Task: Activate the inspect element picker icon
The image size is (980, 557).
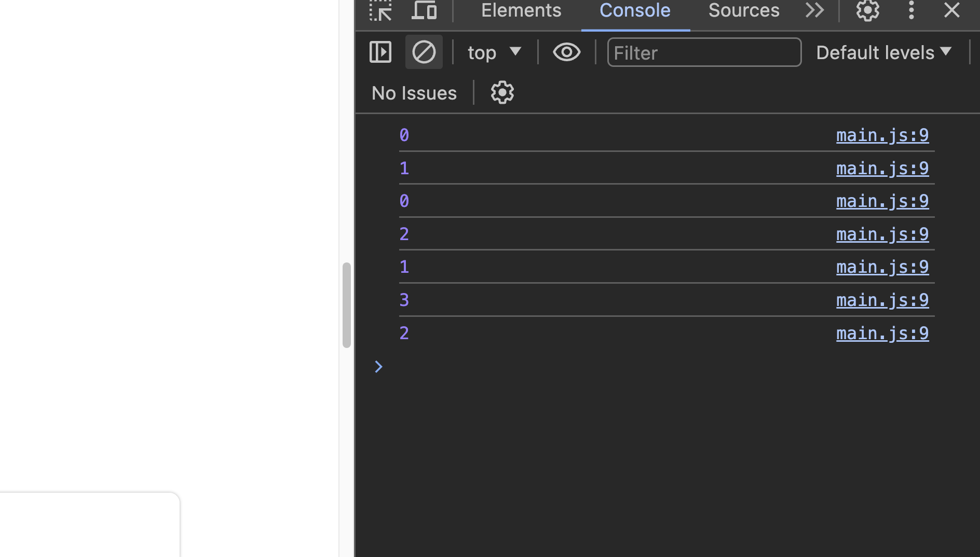Action: click(x=380, y=10)
